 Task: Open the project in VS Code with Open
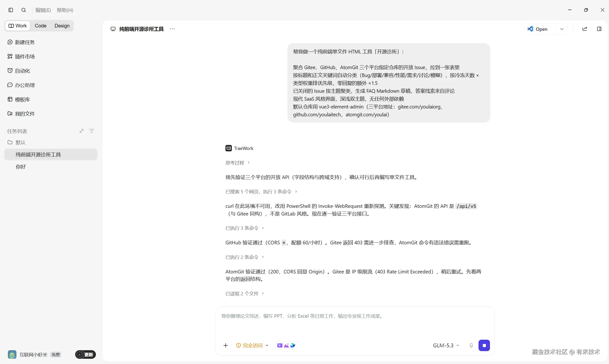(x=540, y=29)
